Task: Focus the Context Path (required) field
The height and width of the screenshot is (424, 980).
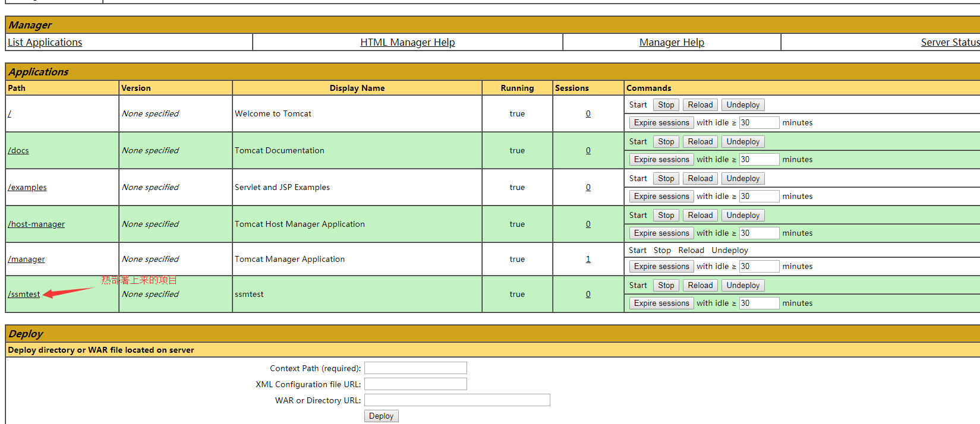Action: [x=415, y=368]
